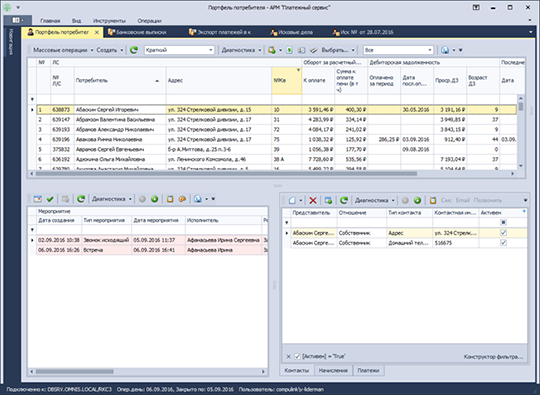Close the Портфель потребителя tab

pyautogui.click(x=97, y=32)
